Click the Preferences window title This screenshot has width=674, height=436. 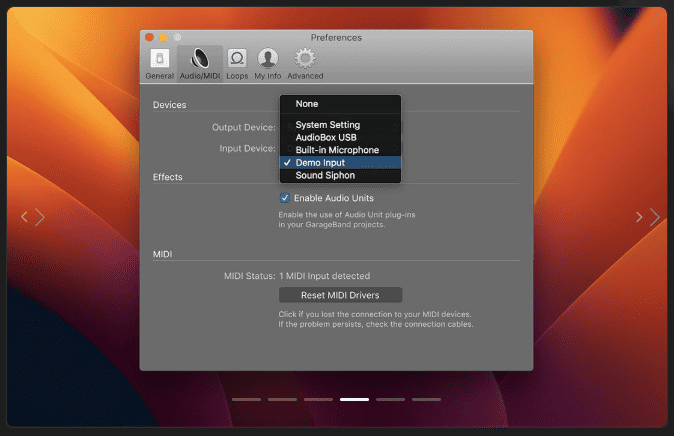(336, 37)
